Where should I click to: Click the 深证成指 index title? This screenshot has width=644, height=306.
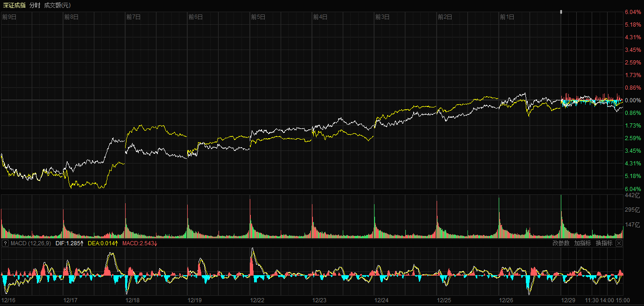(14, 5)
